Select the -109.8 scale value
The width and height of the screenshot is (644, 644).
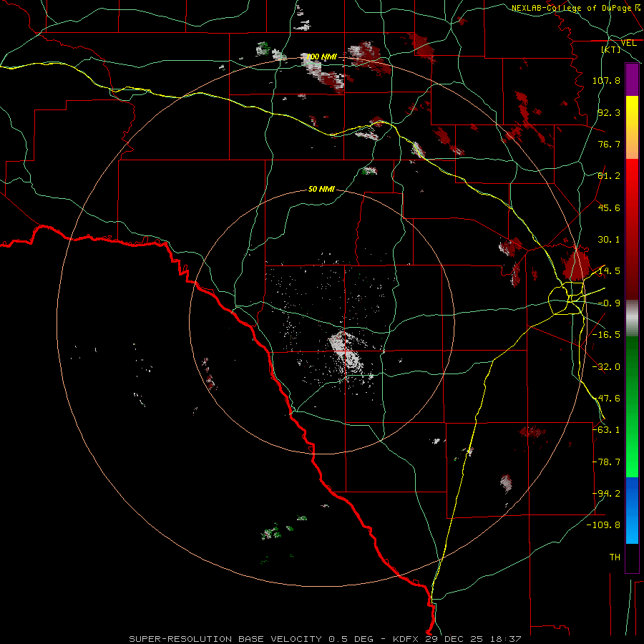[x=603, y=525]
